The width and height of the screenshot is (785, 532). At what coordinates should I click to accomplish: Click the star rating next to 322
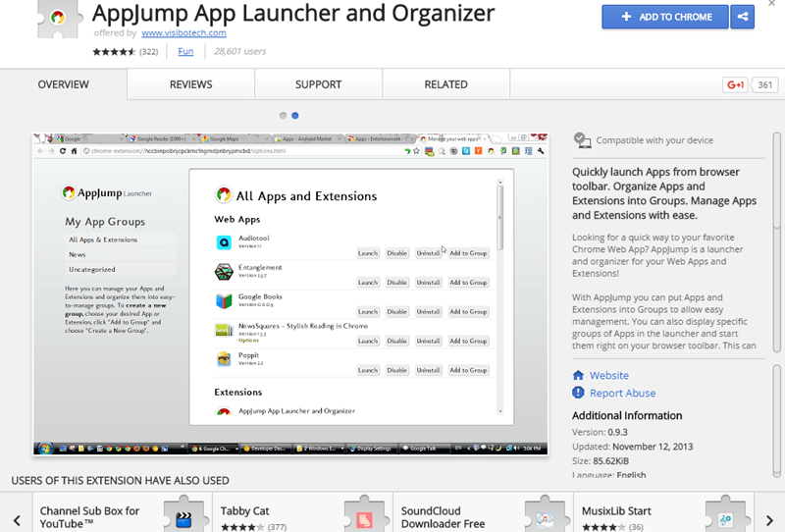pos(114,52)
